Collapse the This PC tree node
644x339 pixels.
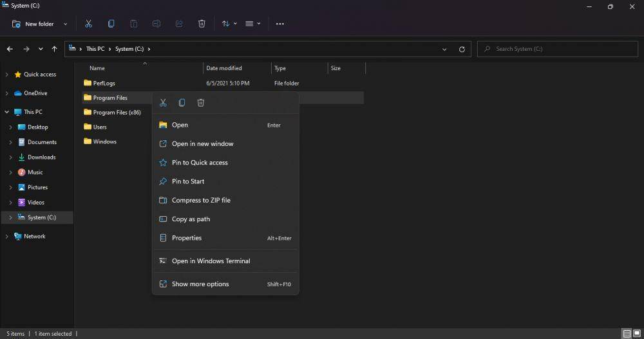(x=6, y=112)
